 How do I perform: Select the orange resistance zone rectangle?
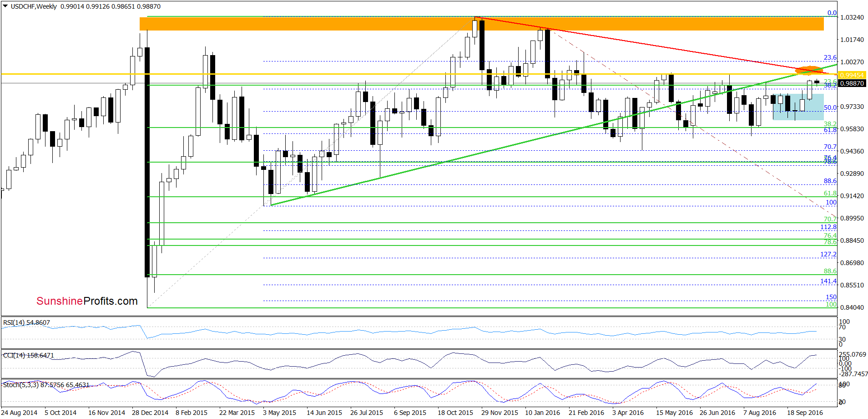[x=481, y=24]
